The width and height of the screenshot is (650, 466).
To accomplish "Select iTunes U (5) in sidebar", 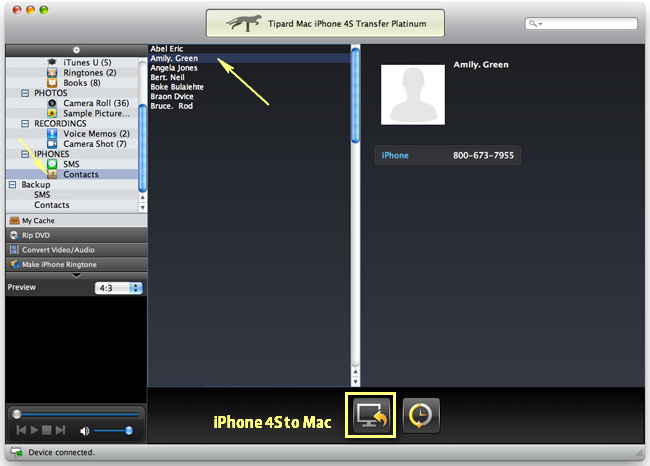I will 87,62.
